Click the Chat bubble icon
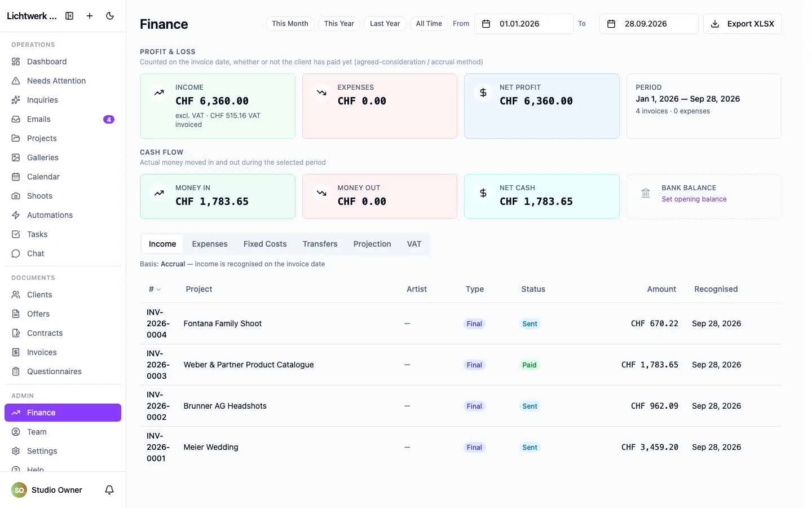This screenshot has width=812, height=508. click(16, 253)
